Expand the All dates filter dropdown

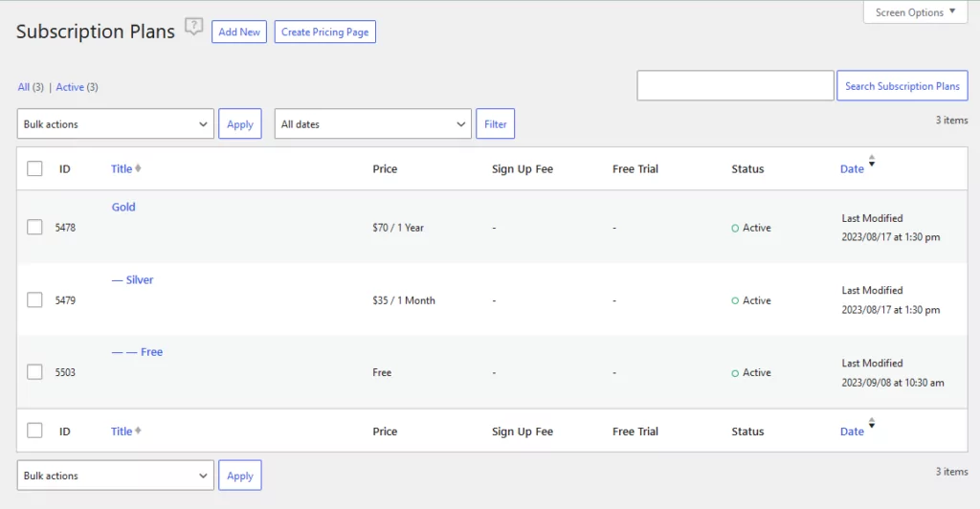click(x=373, y=123)
